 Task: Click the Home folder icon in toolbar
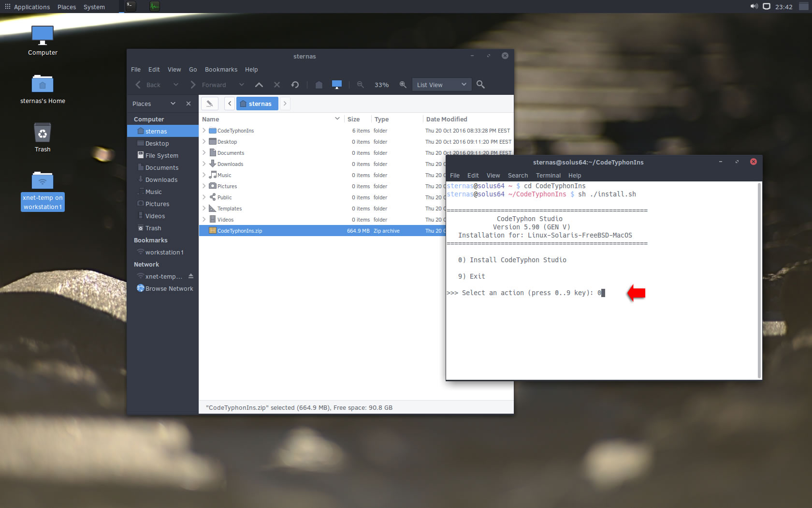click(x=319, y=85)
